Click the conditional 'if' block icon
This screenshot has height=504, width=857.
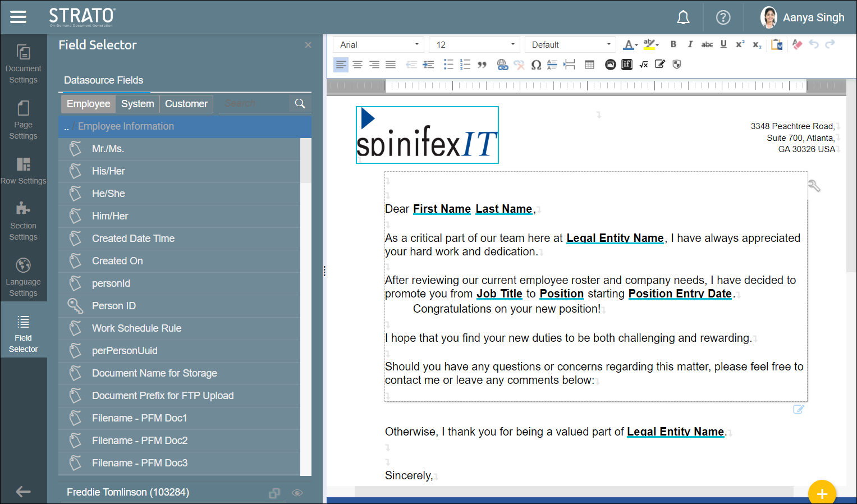pos(627,65)
